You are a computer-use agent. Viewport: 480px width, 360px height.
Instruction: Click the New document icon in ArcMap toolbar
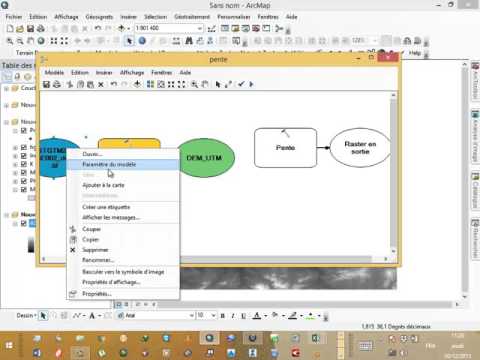pyautogui.click(x=10, y=29)
